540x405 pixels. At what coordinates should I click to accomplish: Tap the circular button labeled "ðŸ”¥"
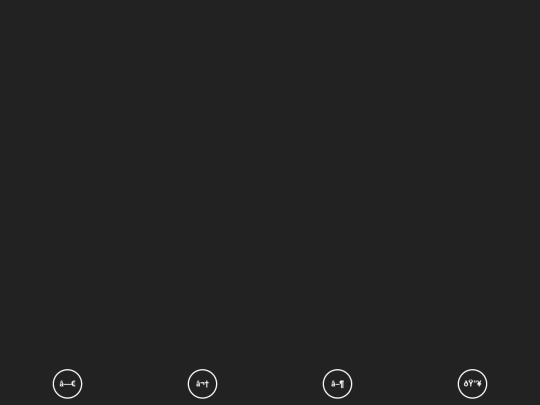[472, 384]
